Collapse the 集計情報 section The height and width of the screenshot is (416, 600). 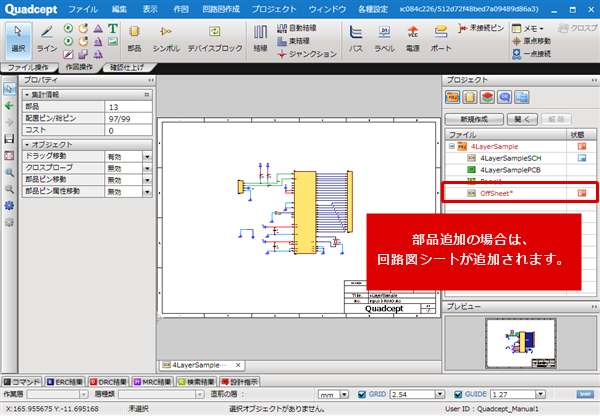[27, 95]
